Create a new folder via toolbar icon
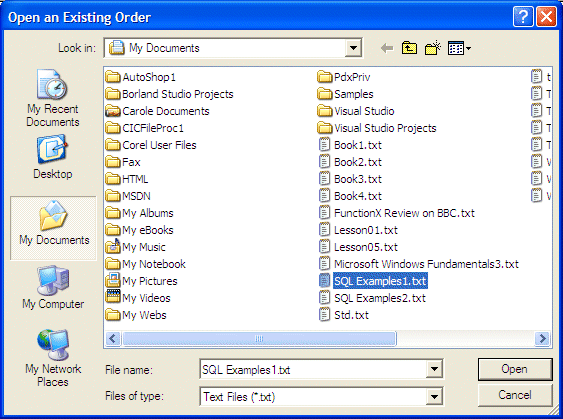 (433, 48)
